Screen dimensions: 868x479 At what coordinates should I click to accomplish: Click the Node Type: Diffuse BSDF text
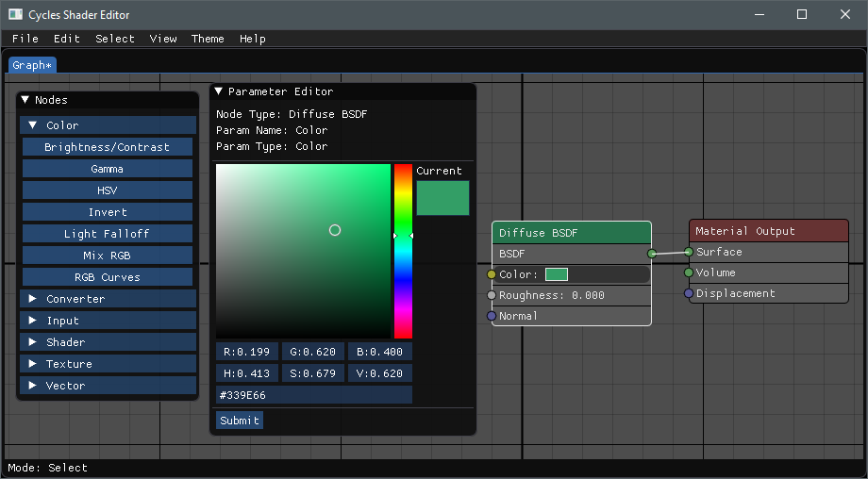click(292, 114)
